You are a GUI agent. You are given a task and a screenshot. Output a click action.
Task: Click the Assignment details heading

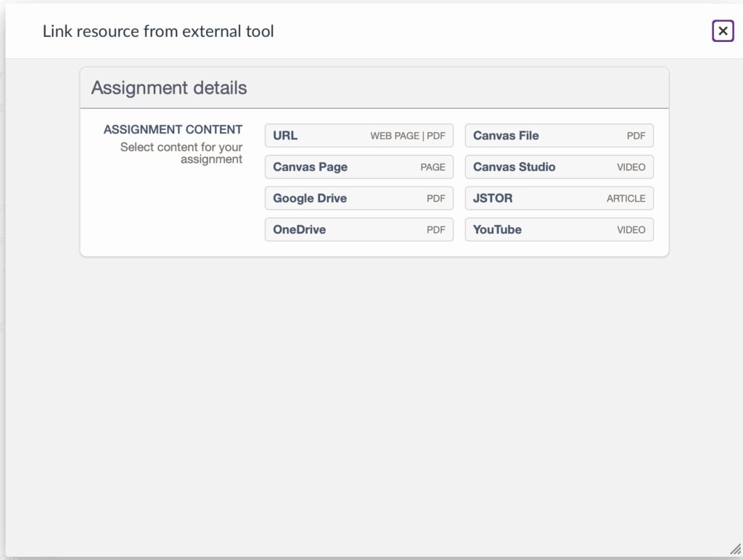(x=169, y=88)
